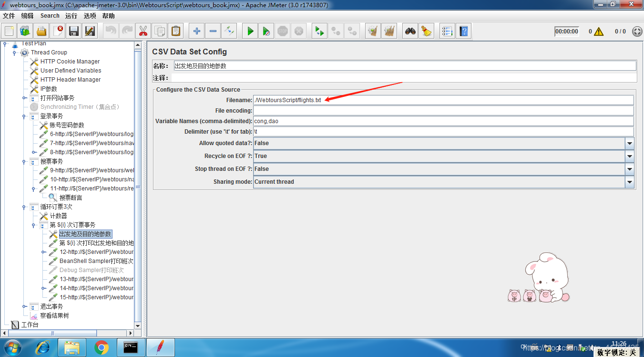Open the Search menu
Image resolution: width=644 pixels, height=357 pixels.
(x=50, y=16)
